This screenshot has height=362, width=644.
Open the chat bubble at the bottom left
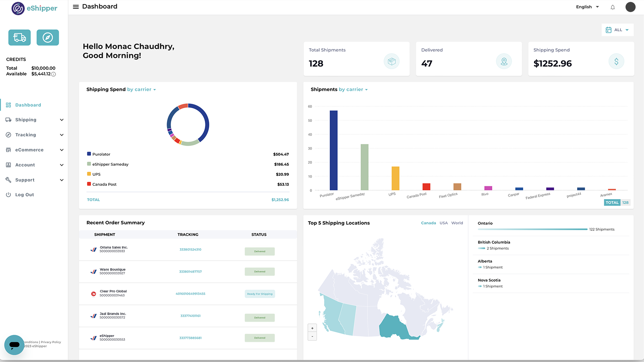[x=14, y=345]
